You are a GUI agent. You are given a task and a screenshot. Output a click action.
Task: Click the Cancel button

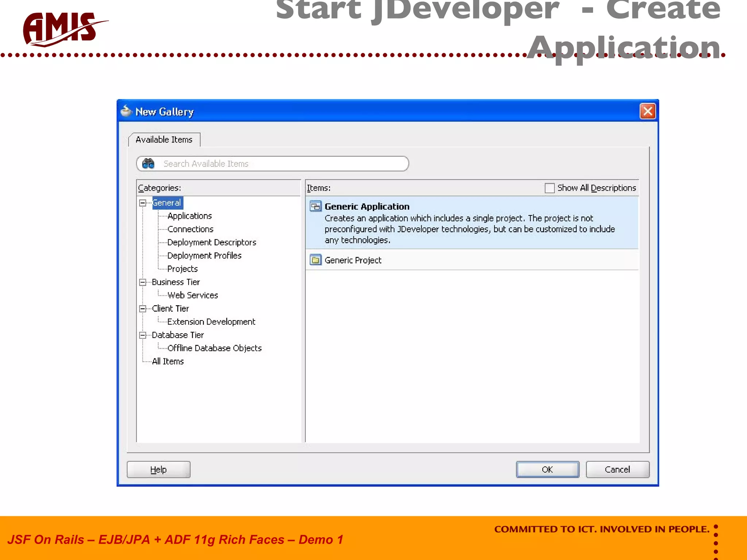[x=618, y=469]
